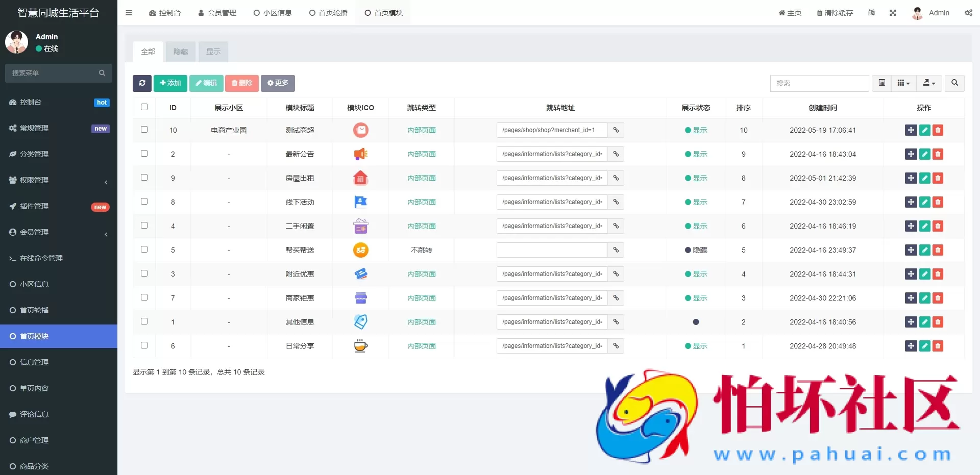
Task: Collapse sidebar with hamburger menu icon
Action: [x=129, y=13]
